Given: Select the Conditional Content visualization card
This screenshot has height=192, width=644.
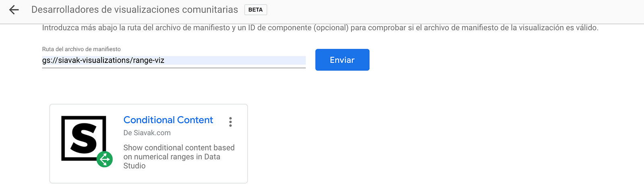Looking at the screenshot, I should (x=149, y=144).
